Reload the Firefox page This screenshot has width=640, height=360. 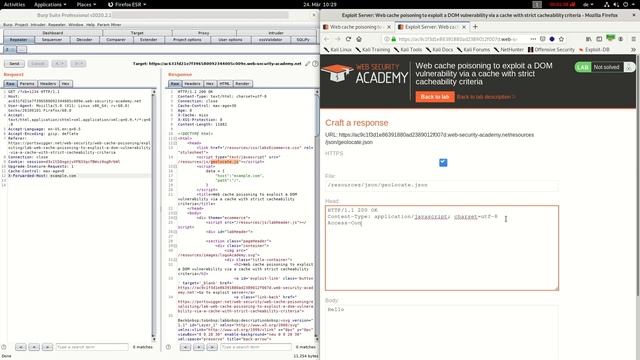click(348, 39)
